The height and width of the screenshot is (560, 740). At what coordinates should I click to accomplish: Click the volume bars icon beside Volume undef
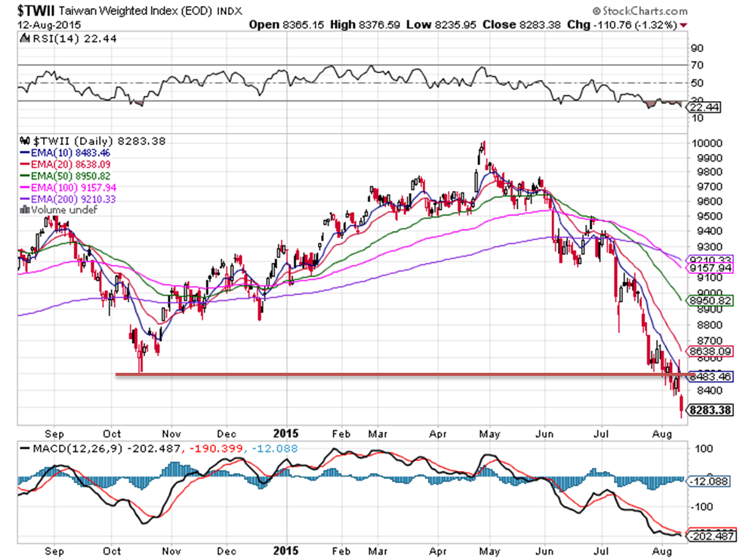tap(22, 211)
